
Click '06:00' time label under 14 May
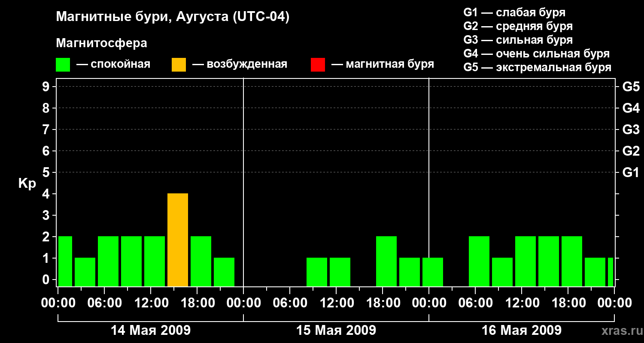point(104,303)
